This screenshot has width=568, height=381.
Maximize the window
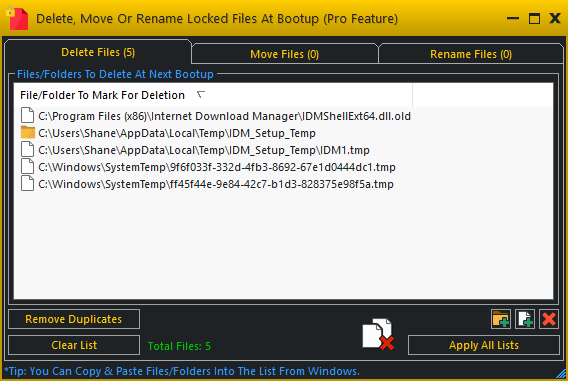[534, 18]
